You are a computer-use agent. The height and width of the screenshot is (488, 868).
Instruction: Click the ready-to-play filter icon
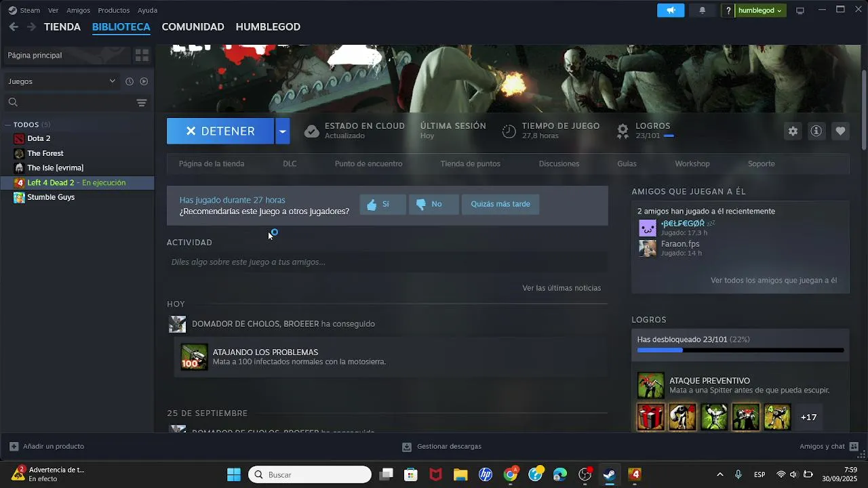(144, 81)
